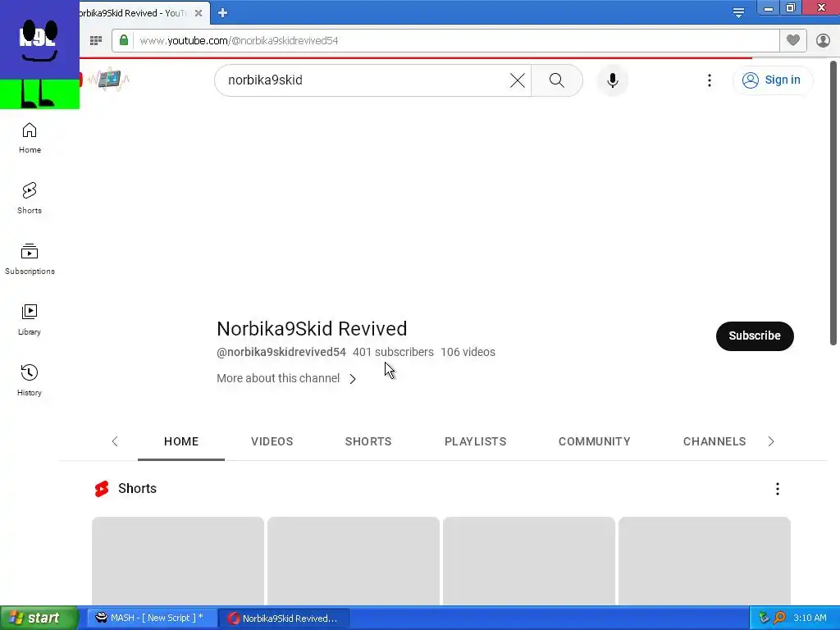Click Sign in button
The height and width of the screenshot is (630, 840).
point(772,80)
